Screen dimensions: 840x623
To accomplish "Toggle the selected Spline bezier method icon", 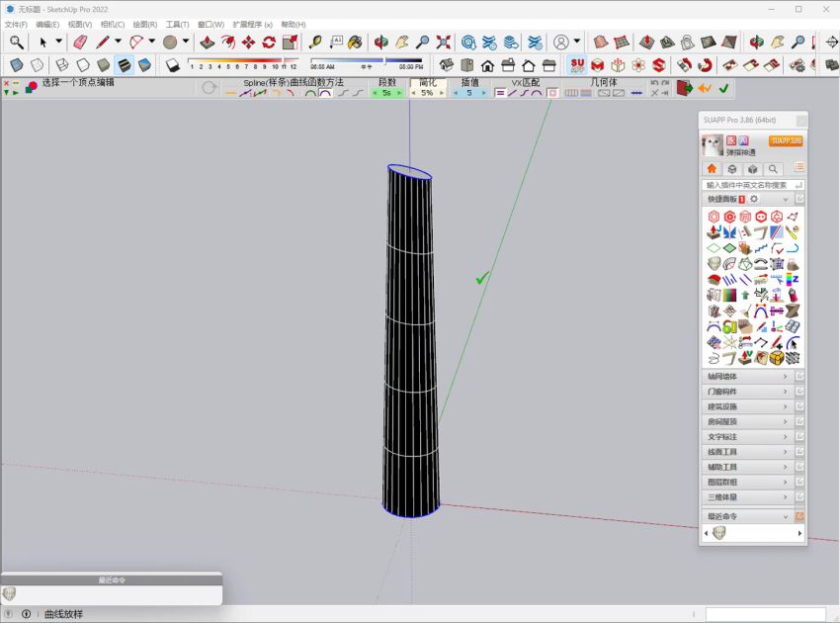I will coord(325,93).
